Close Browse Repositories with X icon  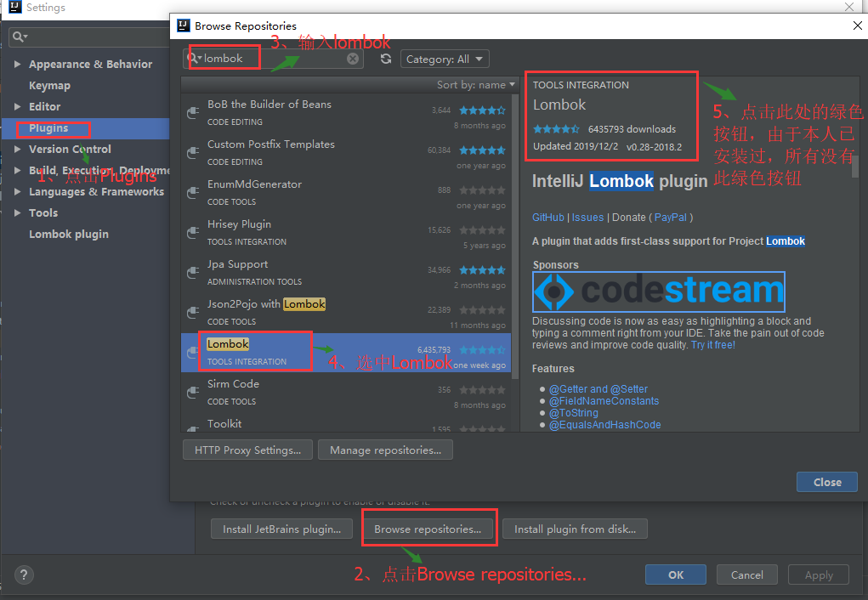point(858,25)
